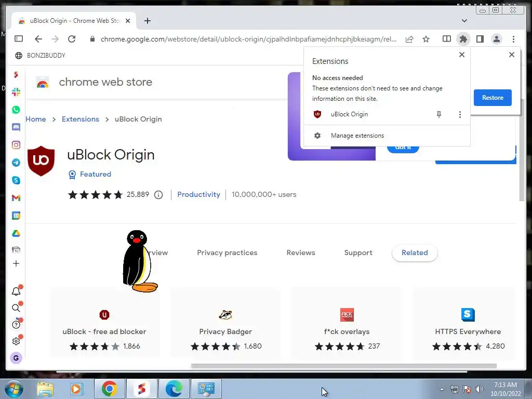Expand the tab search chevron
Viewport: 532px width, 399px height.
tap(464, 21)
